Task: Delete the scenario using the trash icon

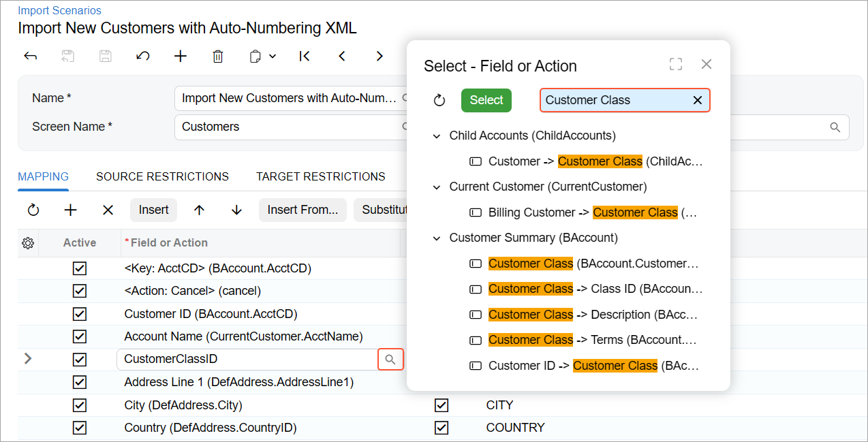Action: pyautogui.click(x=218, y=57)
